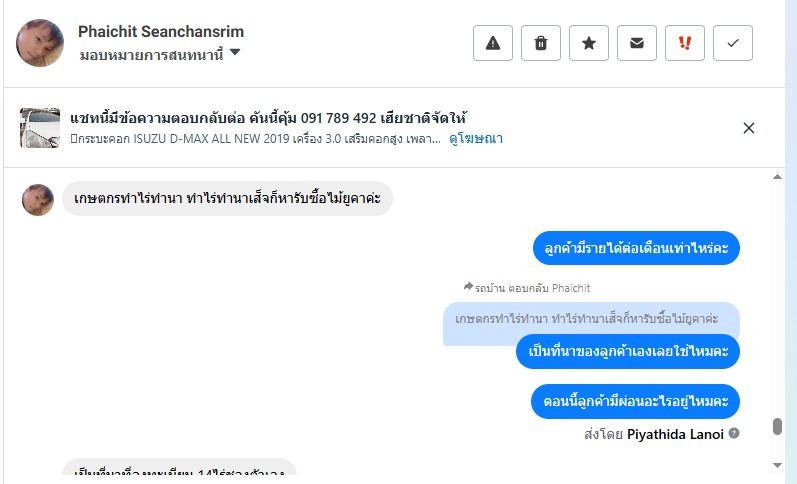797x484 pixels.
Task: Click the reply arrow icon above quoted message
Action: click(468, 287)
